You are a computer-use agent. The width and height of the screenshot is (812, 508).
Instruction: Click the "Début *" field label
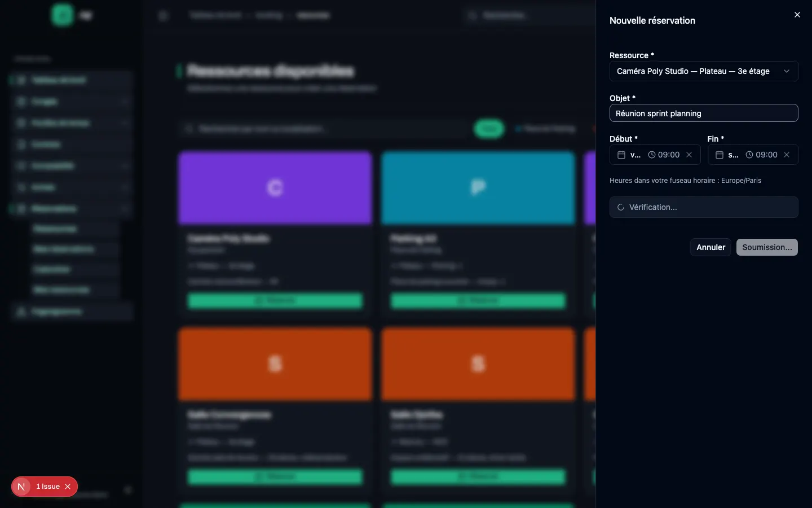(624, 139)
